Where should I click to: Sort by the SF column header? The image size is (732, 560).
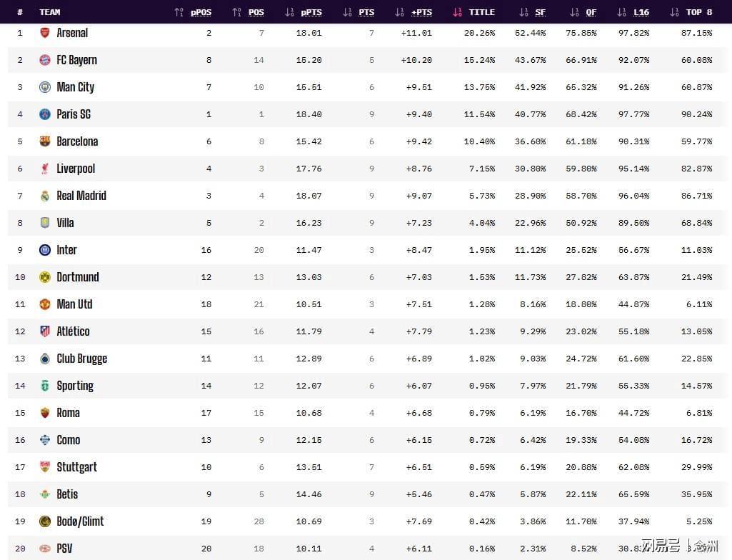(x=540, y=12)
